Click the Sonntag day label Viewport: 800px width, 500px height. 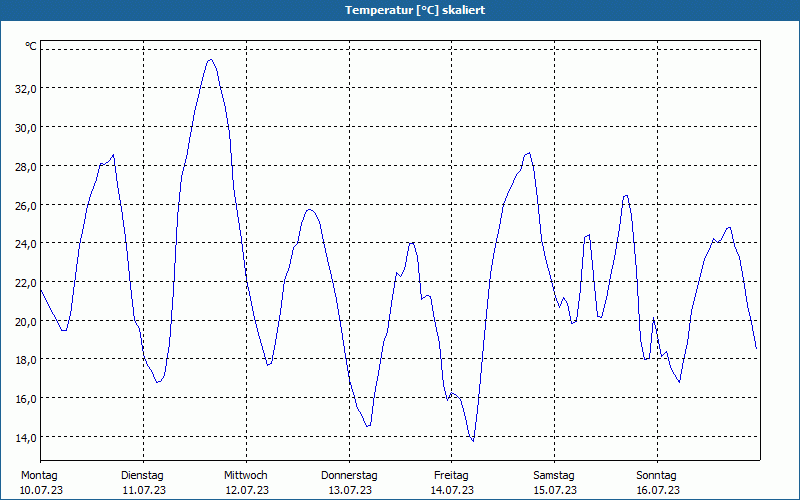[x=656, y=475]
